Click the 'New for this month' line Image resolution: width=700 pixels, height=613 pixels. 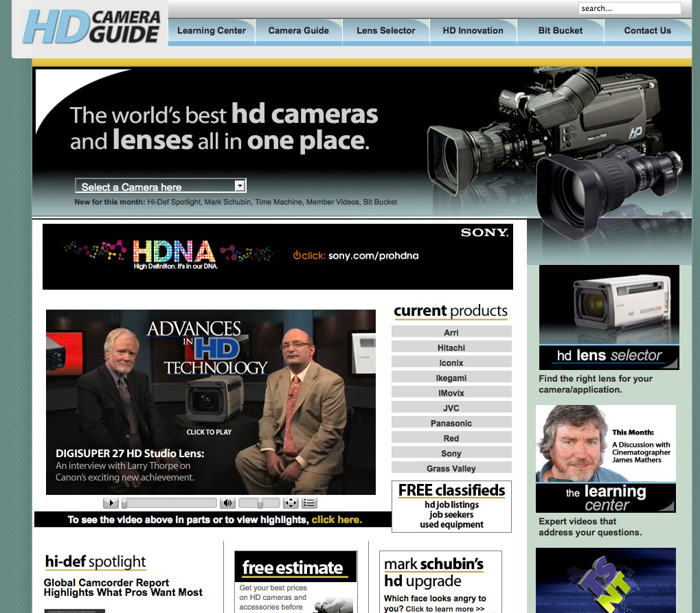236,202
